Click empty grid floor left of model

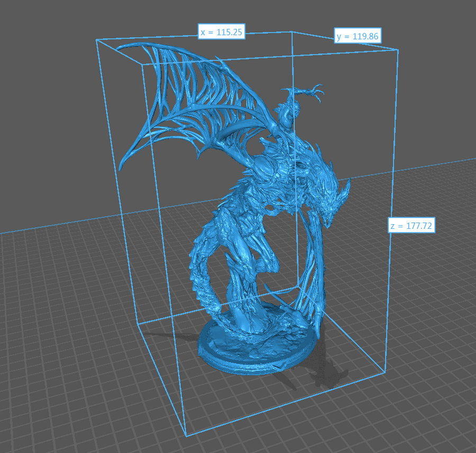(63, 317)
